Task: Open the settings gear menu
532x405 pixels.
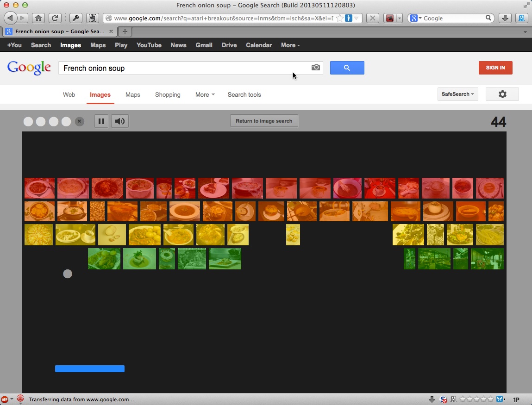Action: [502, 94]
